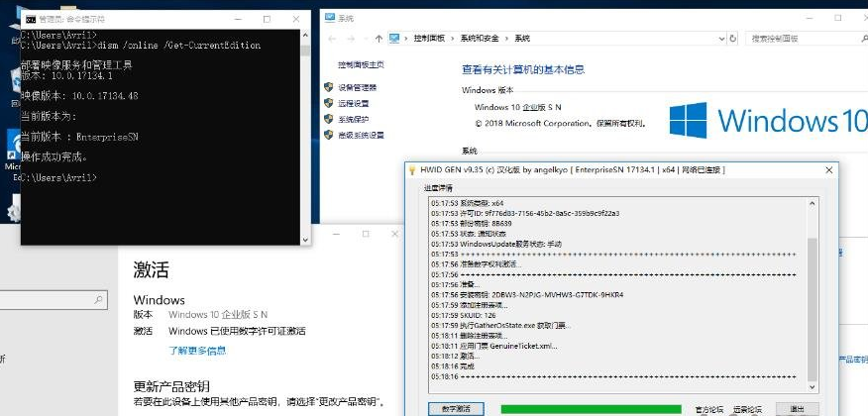Expand the arrow after 系统和安全 breadcrumb

[x=506, y=39]
